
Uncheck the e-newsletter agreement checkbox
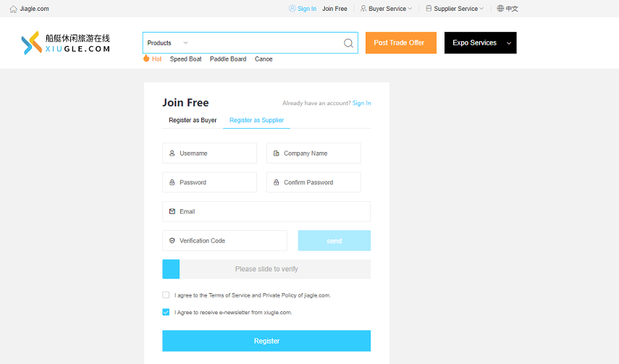pos(166,313)
